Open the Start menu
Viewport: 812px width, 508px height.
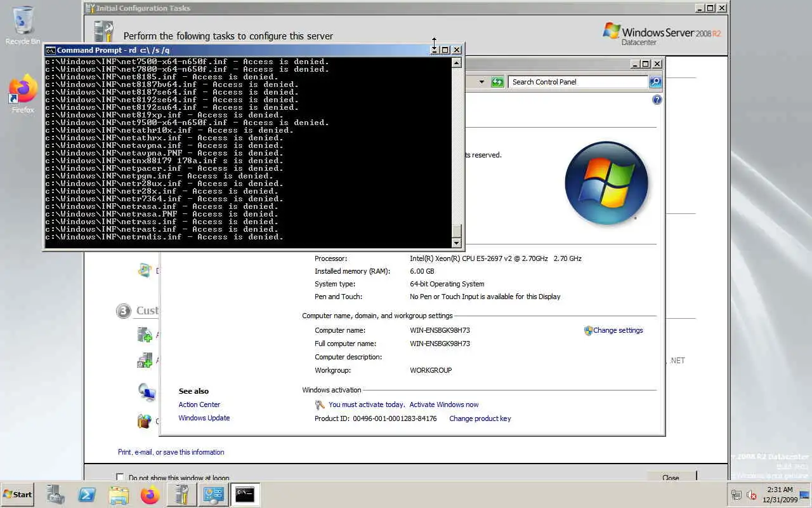pyautogui.click(x=18, y=494)
